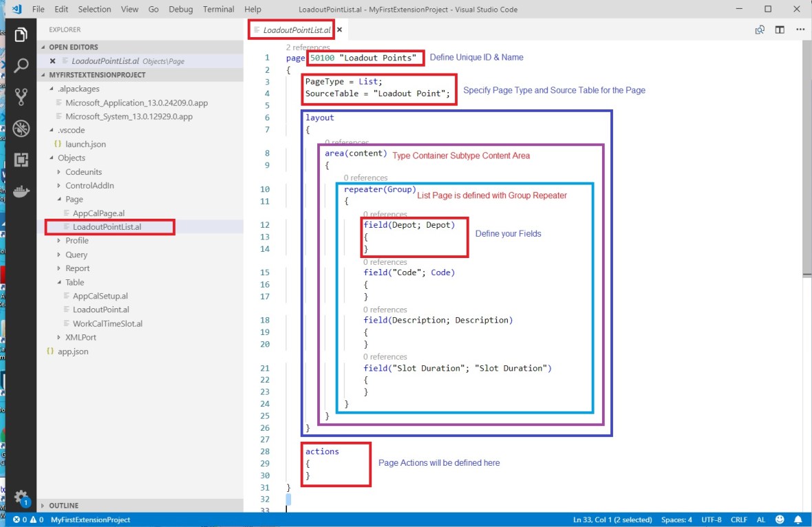This screenshot has width=812, height=527.
Task: Collapse the Table folder
Action: pyautogui.click(x=74, y=282)
